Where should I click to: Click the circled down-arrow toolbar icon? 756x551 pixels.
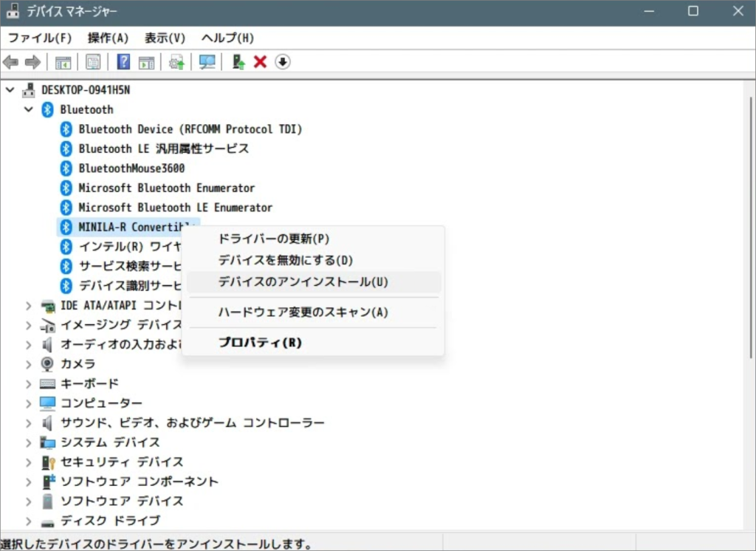point(283,62)
